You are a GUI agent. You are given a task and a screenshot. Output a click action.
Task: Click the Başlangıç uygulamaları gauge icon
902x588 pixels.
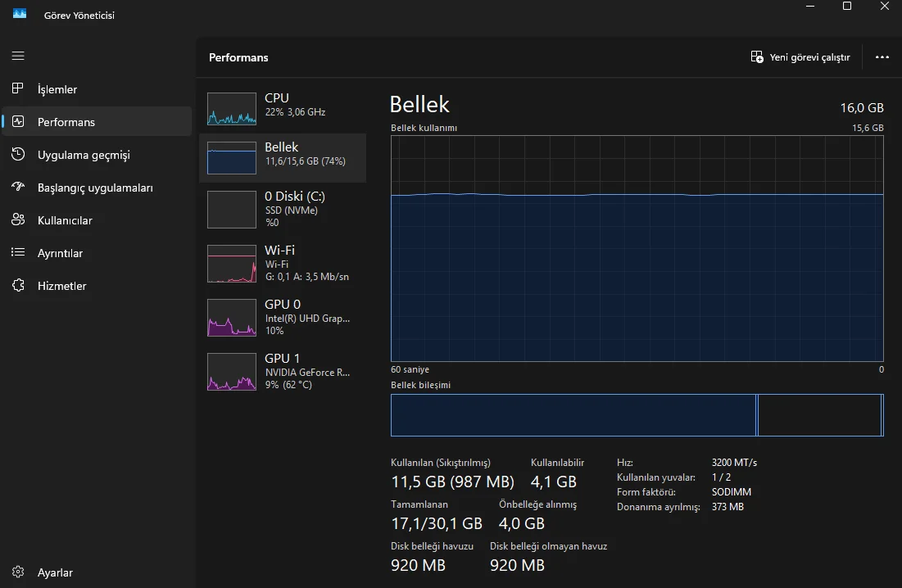(18, 187)
